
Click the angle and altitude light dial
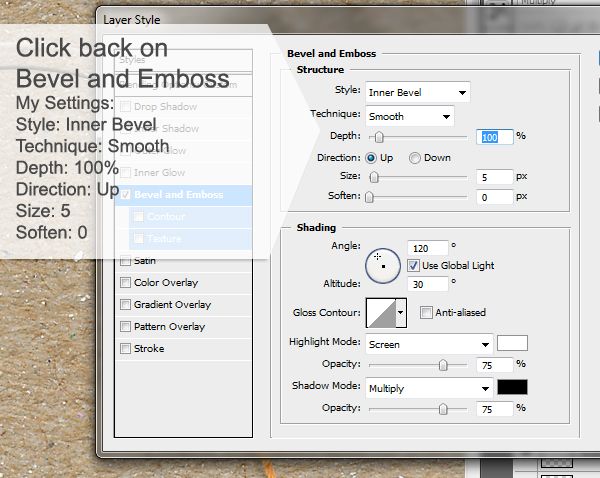point(383,266)
